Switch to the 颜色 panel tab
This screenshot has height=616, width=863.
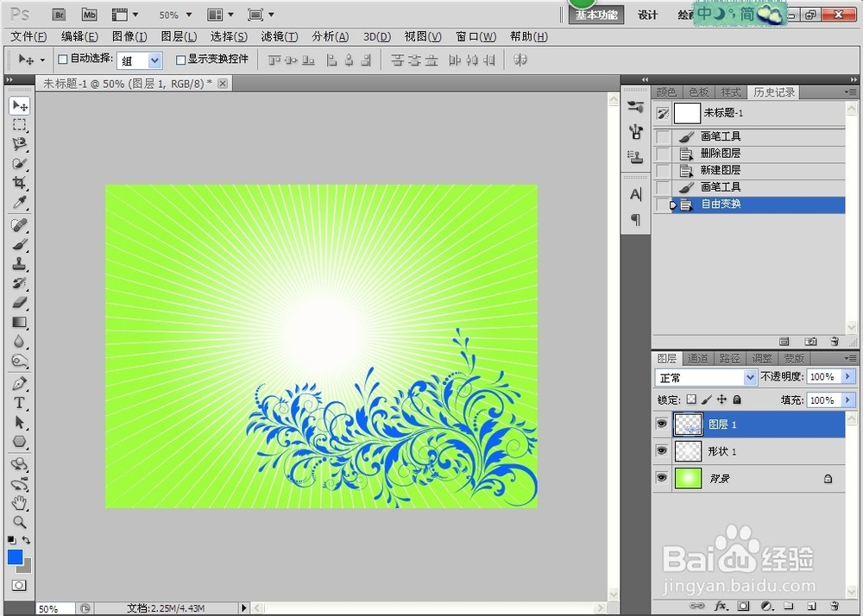[666, 92]
